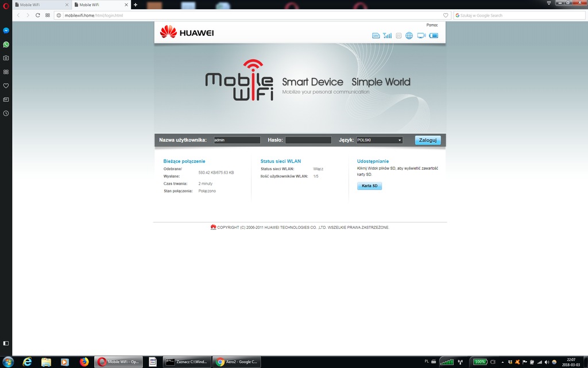Show hidden tray icons arrow
This screenshot has height=368, width=588.
click(x=502, y=362)
